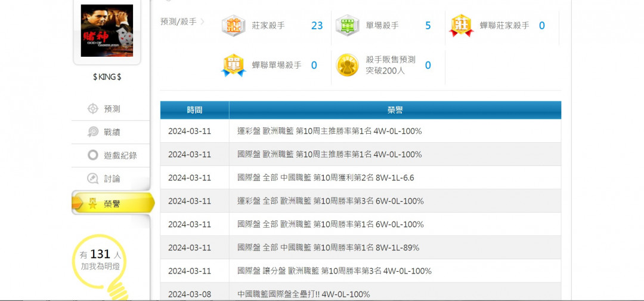Click the 預測/殺手 breadcrumb label
The width and height of the screenshot is (644, 301).
click(x=178, y=21)
